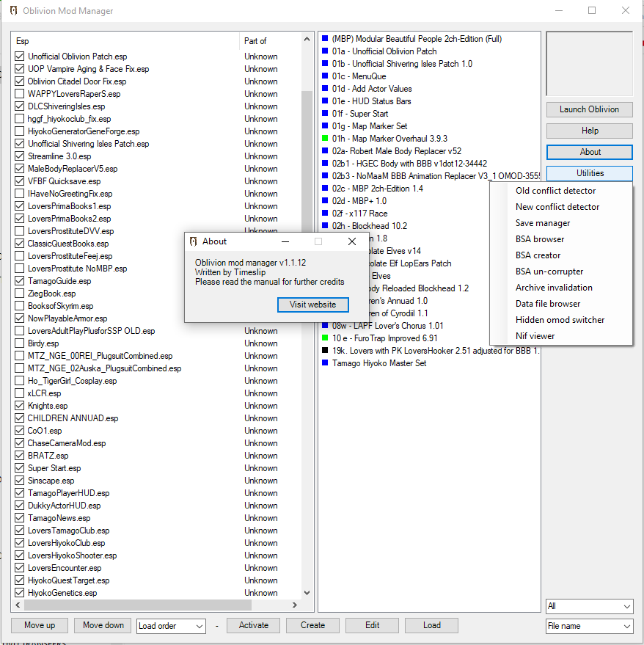Click the Oblivion Mod Manager title bar icon
This screenshot has width=644, height=645.
14,11
